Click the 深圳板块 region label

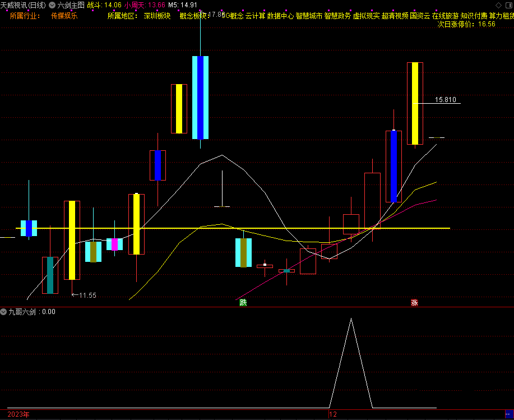157,16
